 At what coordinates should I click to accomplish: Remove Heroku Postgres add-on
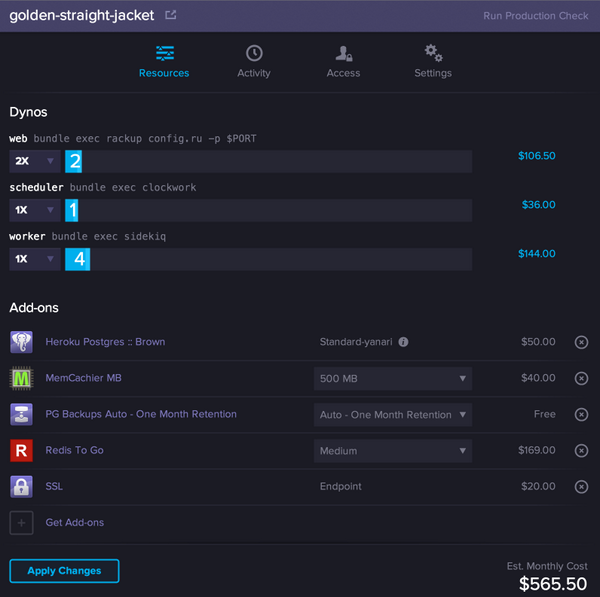click(x=581, y=342)
